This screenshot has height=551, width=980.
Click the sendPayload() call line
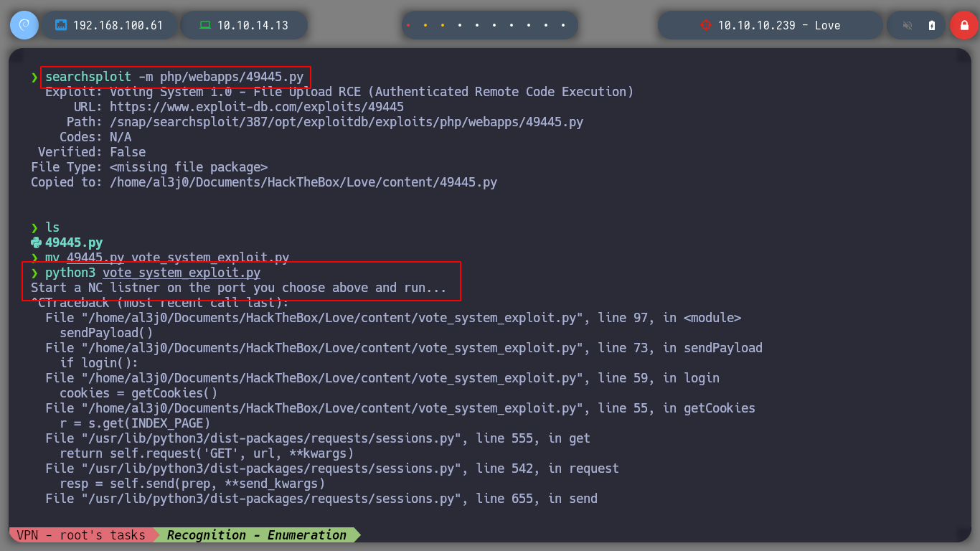[106, 333]
